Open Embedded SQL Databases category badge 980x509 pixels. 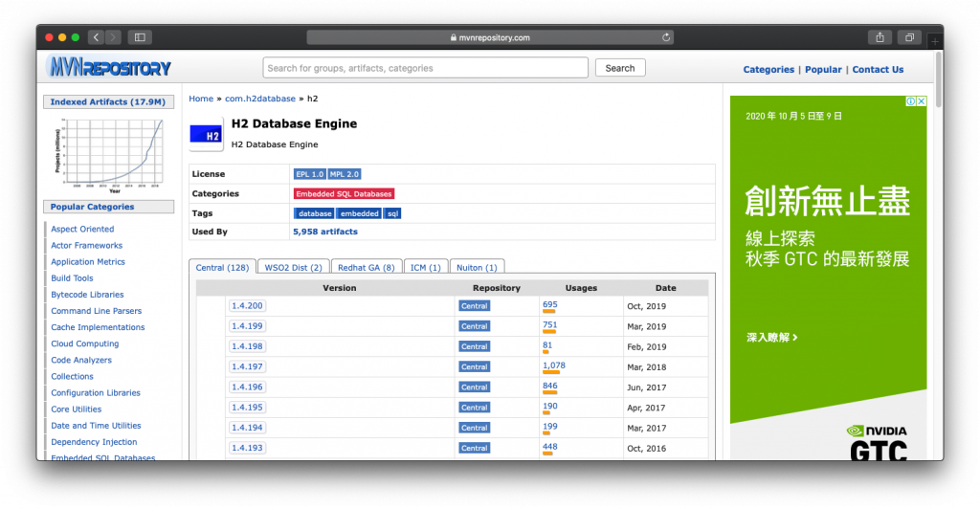click(x=344, y=193)
